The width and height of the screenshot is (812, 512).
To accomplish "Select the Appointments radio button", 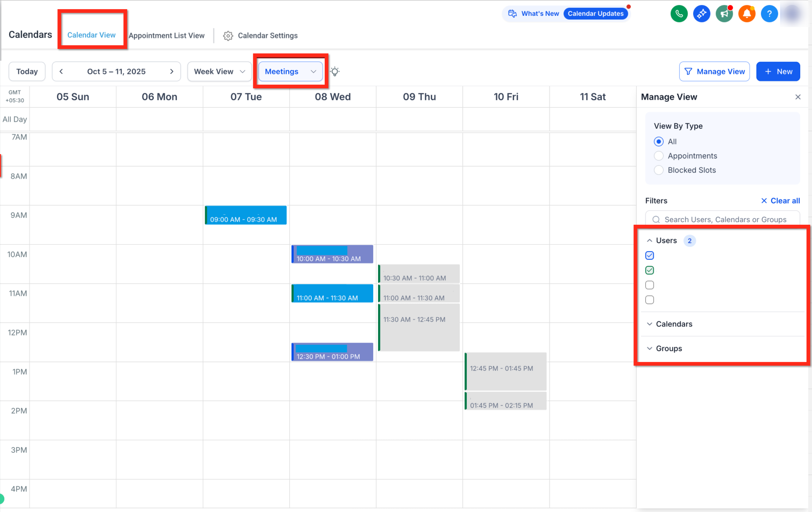I will coord(659,156).
